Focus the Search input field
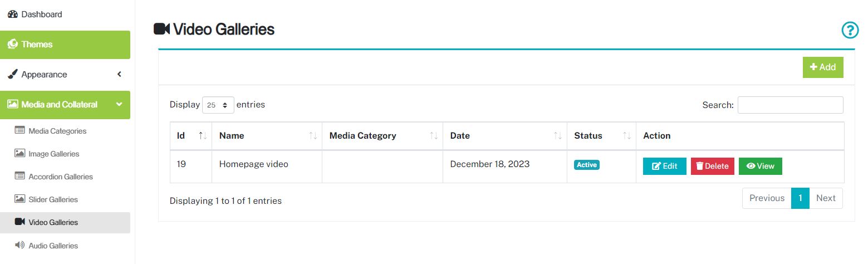The image size is (868, 264). 790,105
